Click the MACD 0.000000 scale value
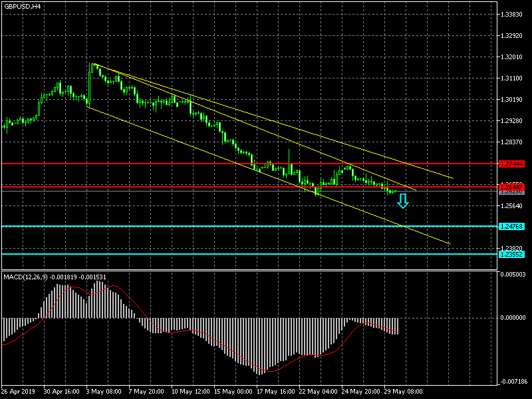This screenshot has height=399, width=532. (x=514, y=318)
